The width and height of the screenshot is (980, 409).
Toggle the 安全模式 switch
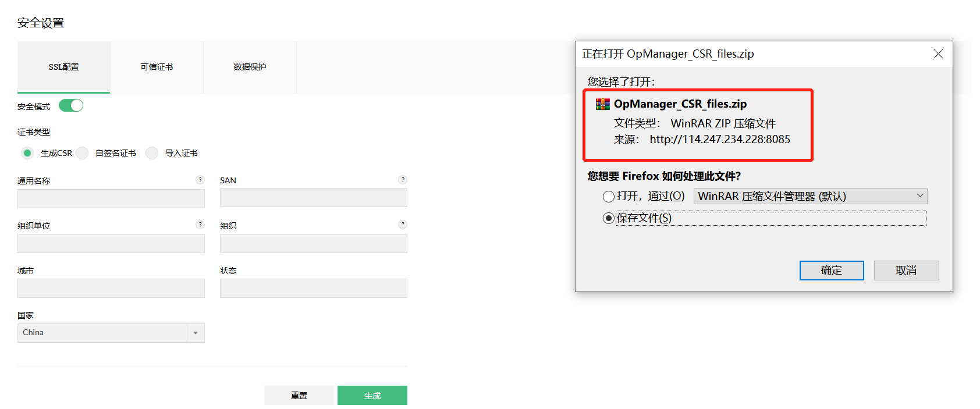click(71, 105)
